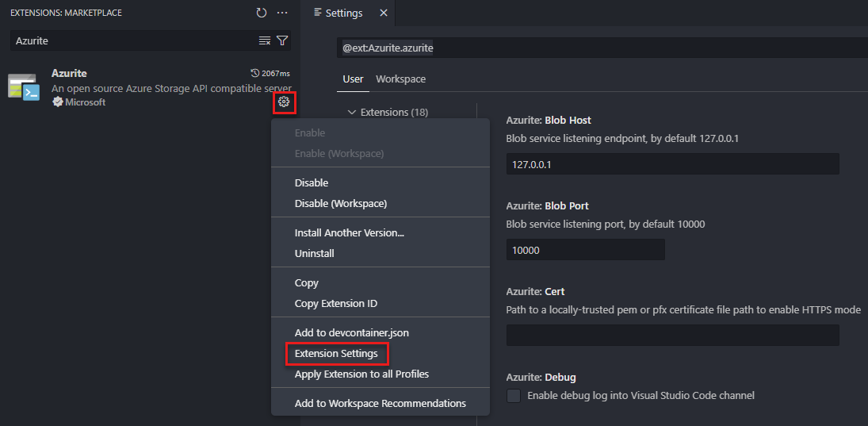Click the Azurite Cert path field
This screenshot has height=426, width=868.
pos(672,335)
